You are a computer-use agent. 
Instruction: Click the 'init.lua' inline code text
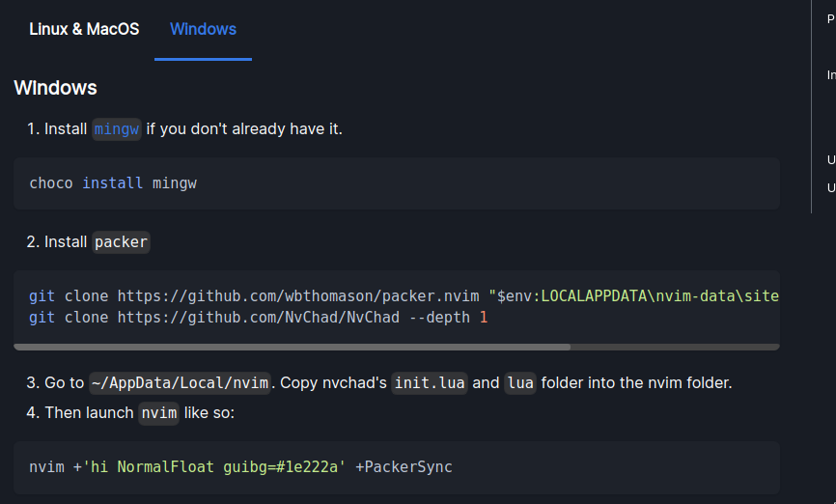430,383
